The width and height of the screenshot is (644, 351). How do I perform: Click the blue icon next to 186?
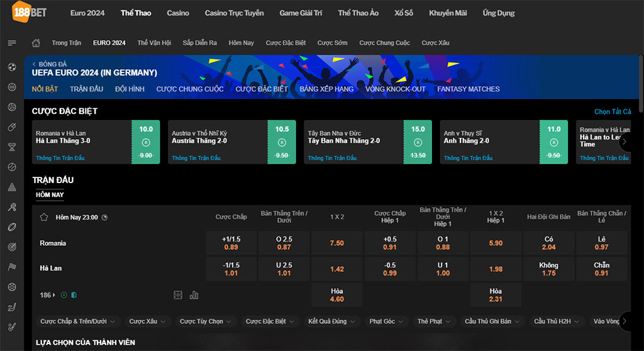pyautogui.click(x=74, y=294)
